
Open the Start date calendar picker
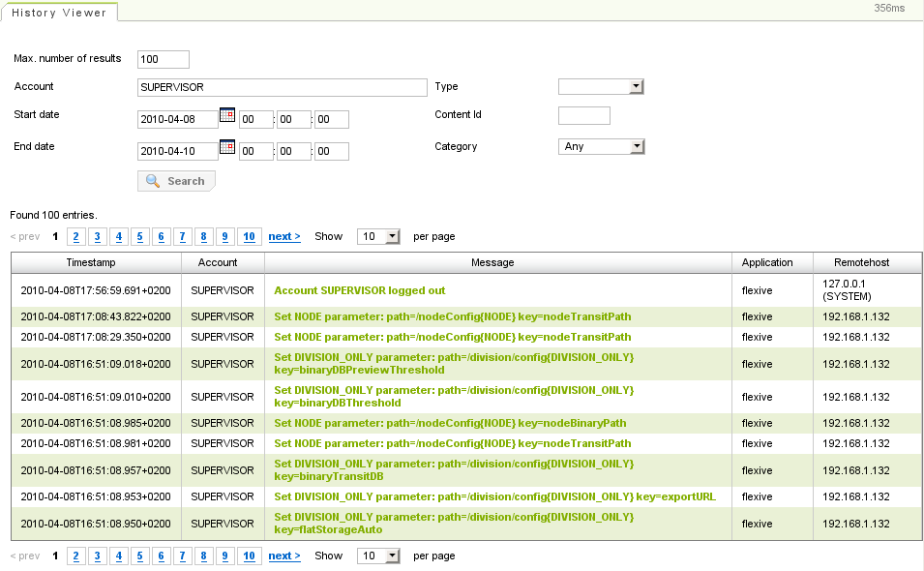click(x=226, y=115)
